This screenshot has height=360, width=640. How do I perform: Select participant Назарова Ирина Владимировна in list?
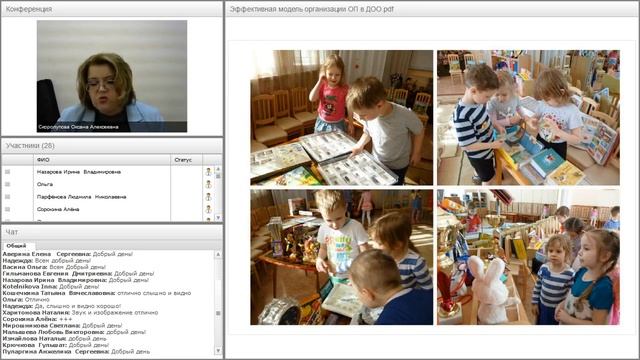pos(79,172)
